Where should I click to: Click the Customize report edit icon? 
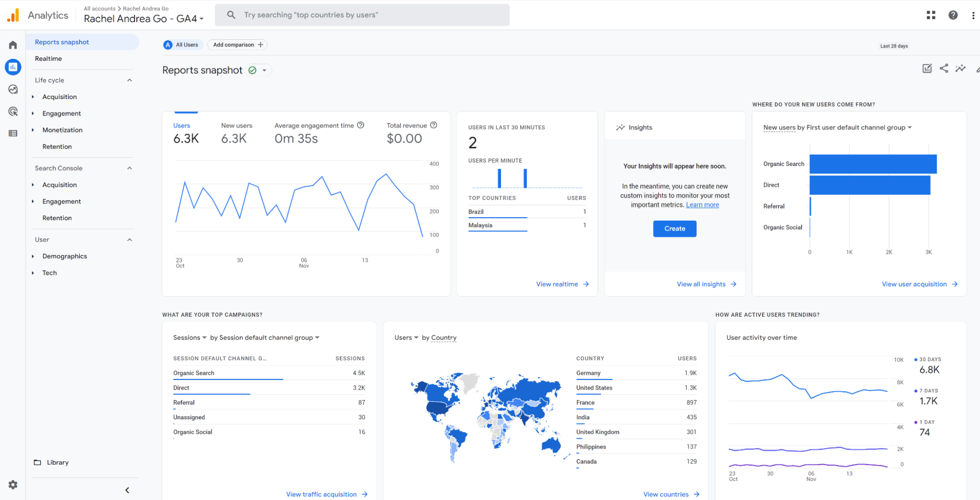tap(927, 68)
